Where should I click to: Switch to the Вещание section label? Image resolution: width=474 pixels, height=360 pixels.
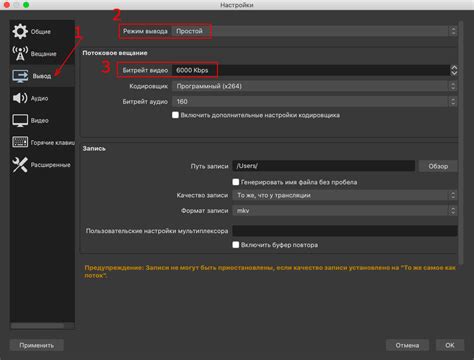[x=44, y=54]
